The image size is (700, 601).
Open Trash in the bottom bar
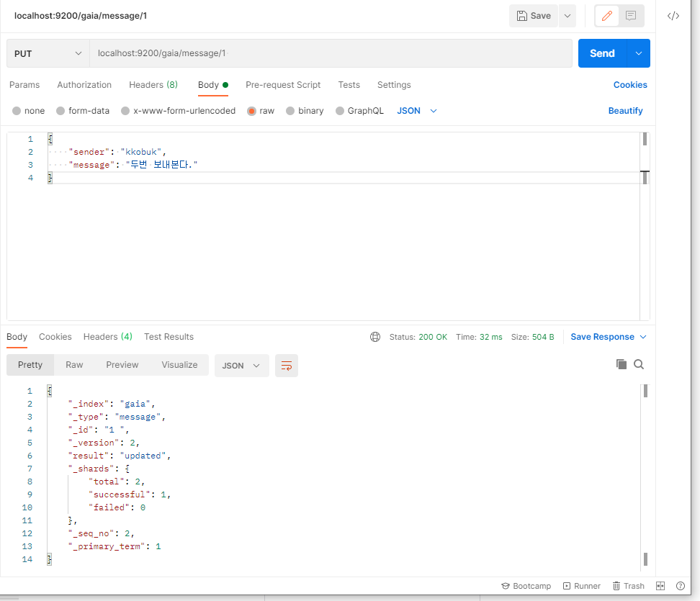pos(629,586)
